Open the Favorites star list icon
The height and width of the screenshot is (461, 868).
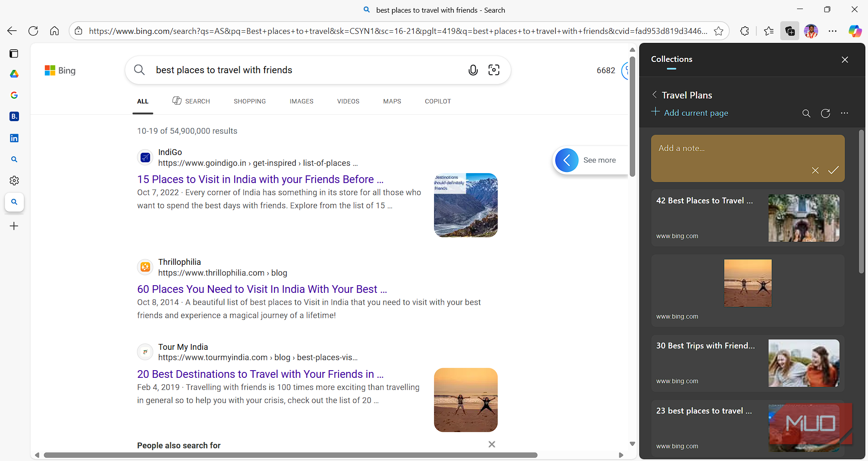tap(769, 31)
